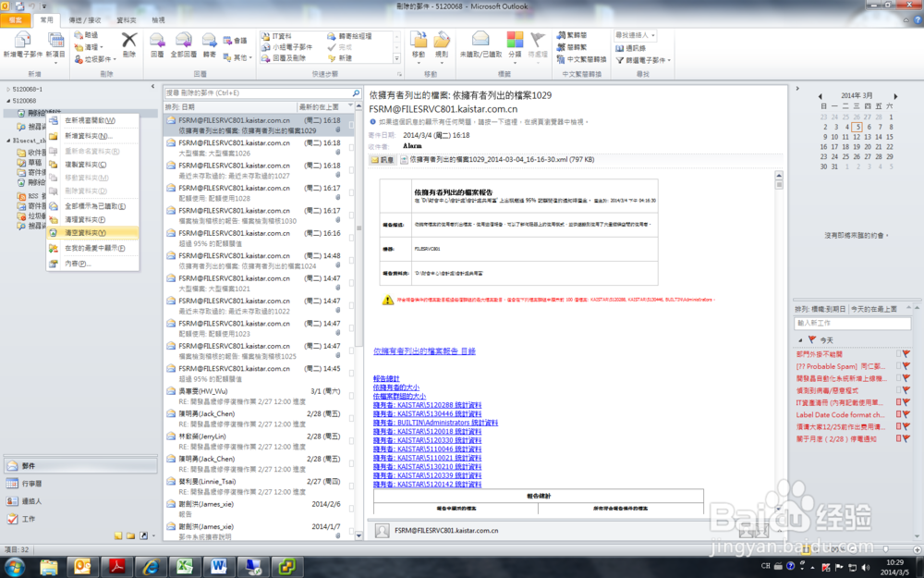Image resolution: width=924 pixels, height=578 pixels.
Task: Toggle flag column of 16:18 檔案1029 email
Action: click(351, 125)
